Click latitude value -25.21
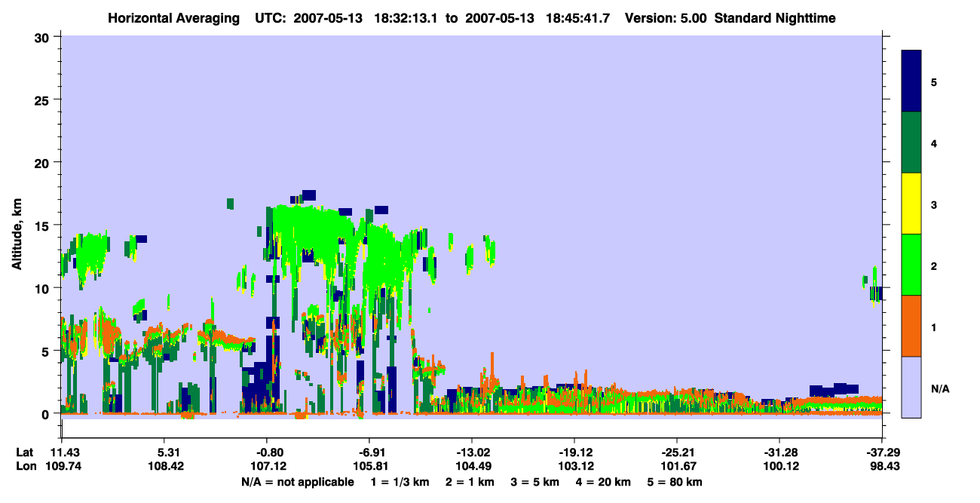Screen dimensions: 980x503 coord(677,452)
